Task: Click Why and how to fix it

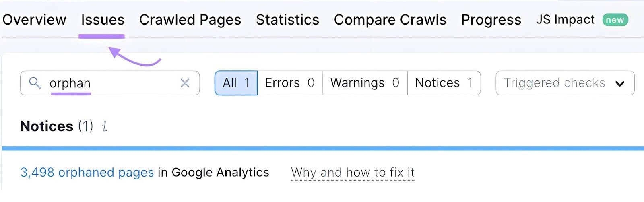Action: pyautogui.click(x=353, y=172)
